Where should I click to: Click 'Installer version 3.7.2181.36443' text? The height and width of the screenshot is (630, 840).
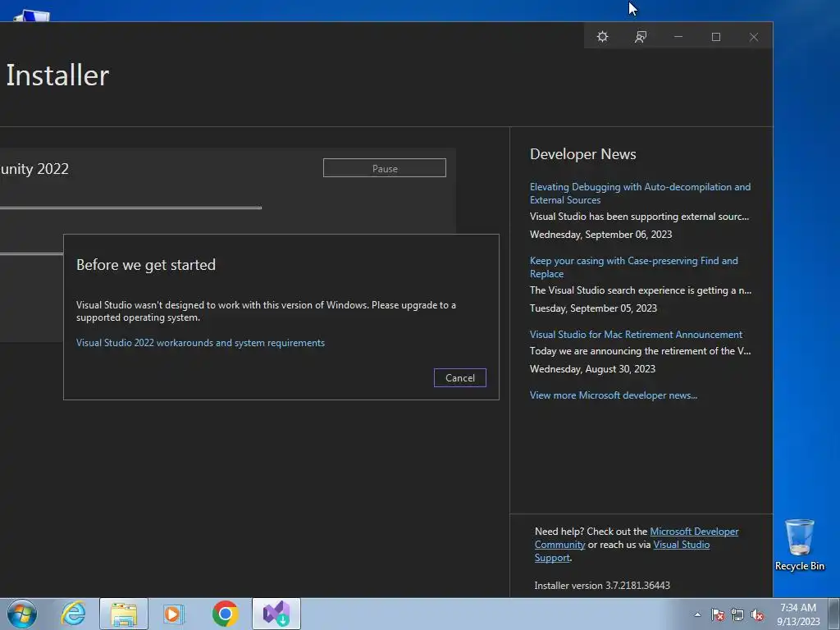[602, 586]
